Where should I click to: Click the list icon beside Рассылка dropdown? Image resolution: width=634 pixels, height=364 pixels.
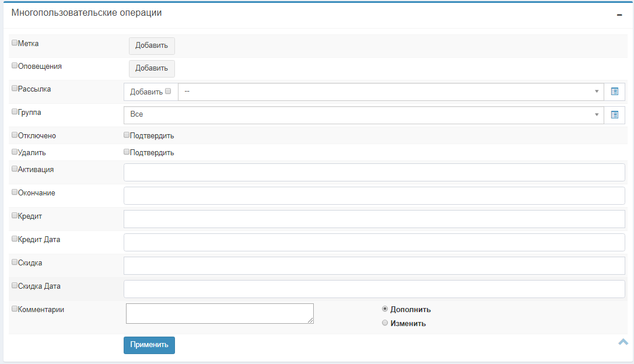coord(614,92)
